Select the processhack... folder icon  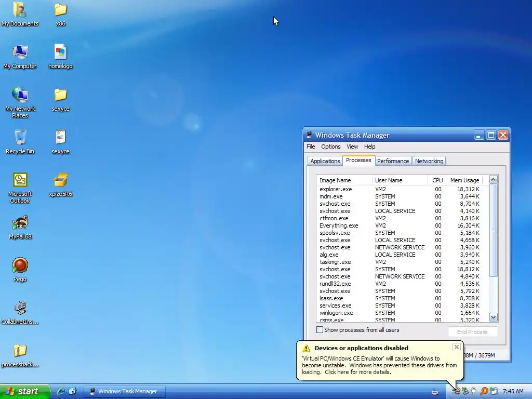click(20, 355)
